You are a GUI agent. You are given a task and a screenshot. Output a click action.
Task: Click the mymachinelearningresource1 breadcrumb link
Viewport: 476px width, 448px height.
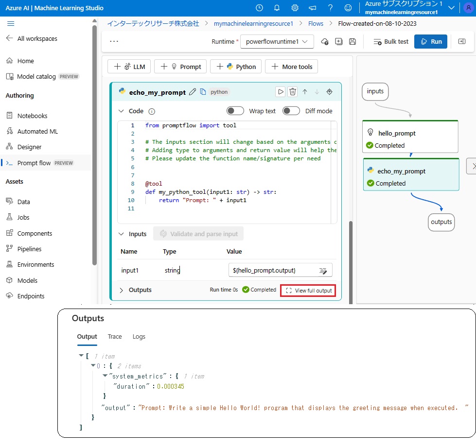(253, 24)
